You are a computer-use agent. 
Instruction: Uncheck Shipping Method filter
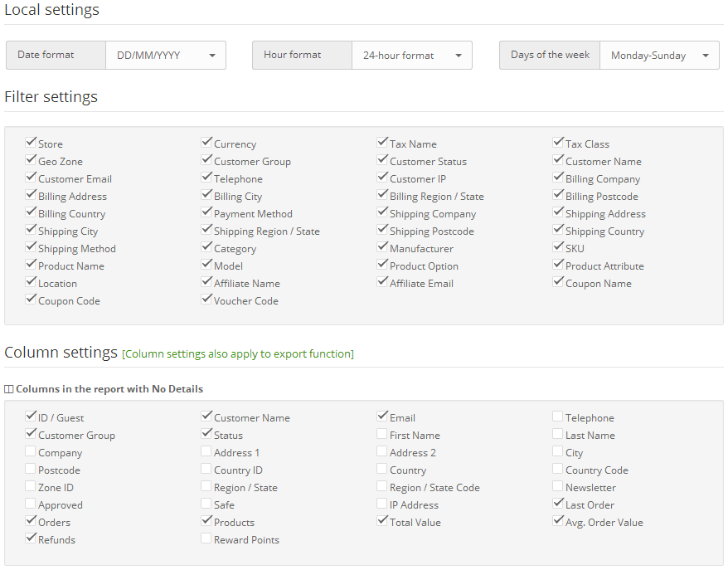31,246
